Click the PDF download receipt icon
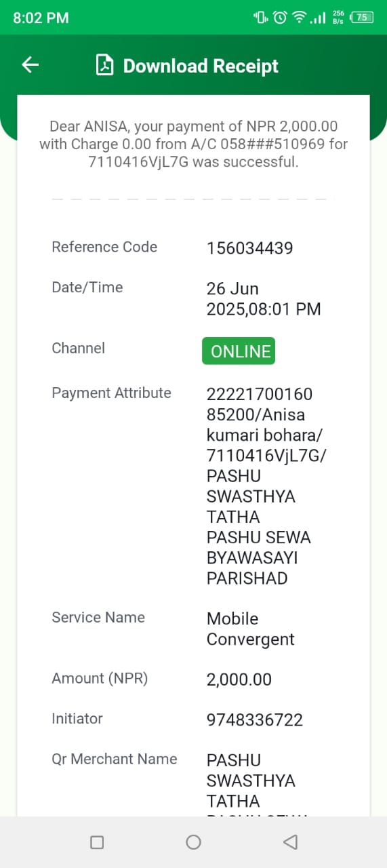387x868 pixels. tap(104, 66)
